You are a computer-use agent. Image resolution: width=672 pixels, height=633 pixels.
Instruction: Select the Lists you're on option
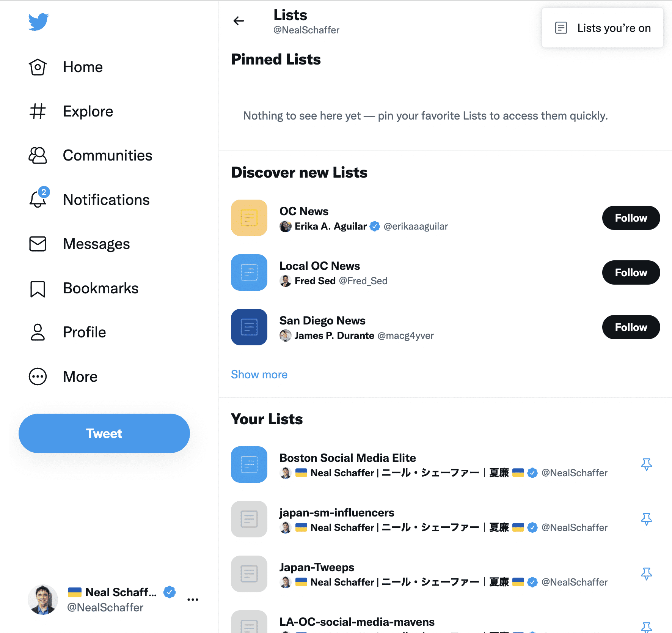[x=602, y=28]
